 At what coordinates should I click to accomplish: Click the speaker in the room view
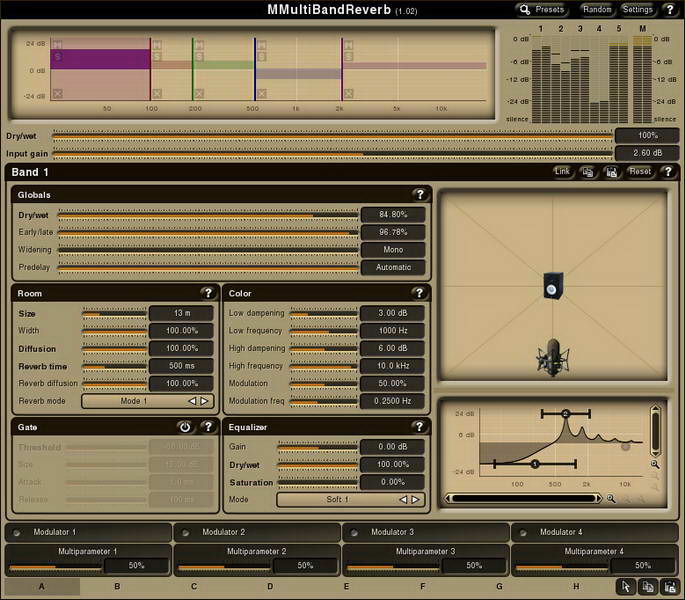[552, 285]
